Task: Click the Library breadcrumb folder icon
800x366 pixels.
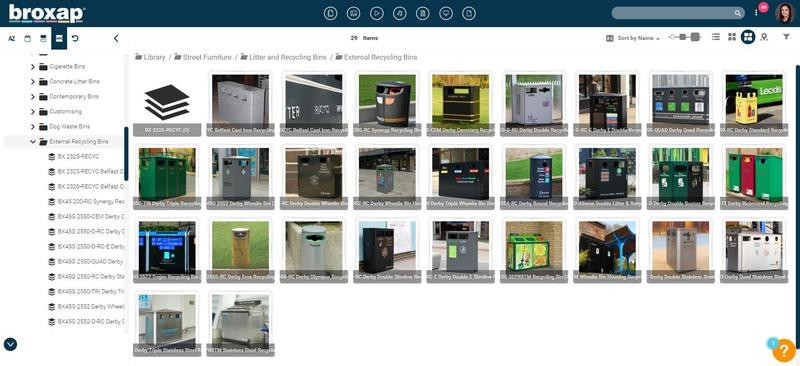Action: pos(138,57)
